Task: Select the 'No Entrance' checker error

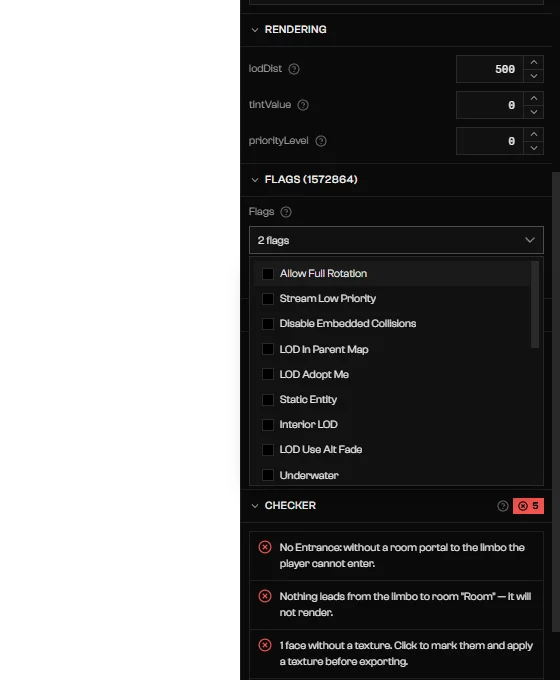Action: click(396, 556)
